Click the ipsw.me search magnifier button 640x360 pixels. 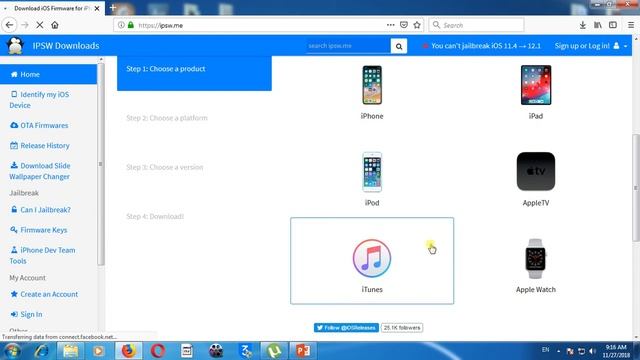(399, 46)
